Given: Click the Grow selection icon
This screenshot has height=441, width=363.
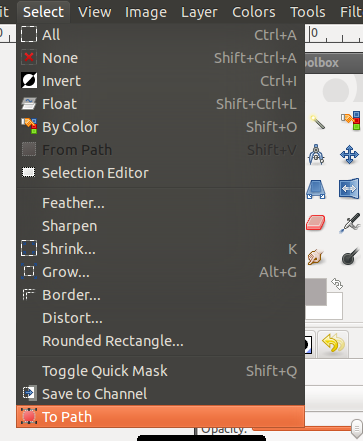Looking at the screenshot, I should [x=29, y=271].
